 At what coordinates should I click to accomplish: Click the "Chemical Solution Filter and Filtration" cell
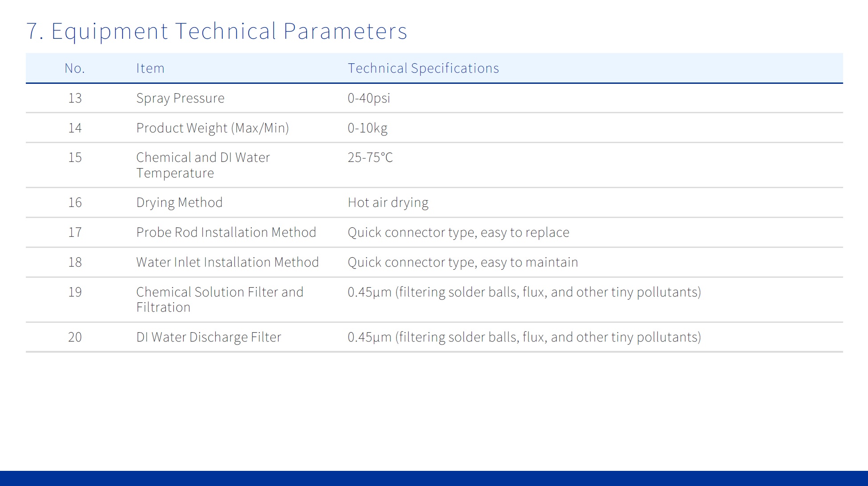click(219, 300)
